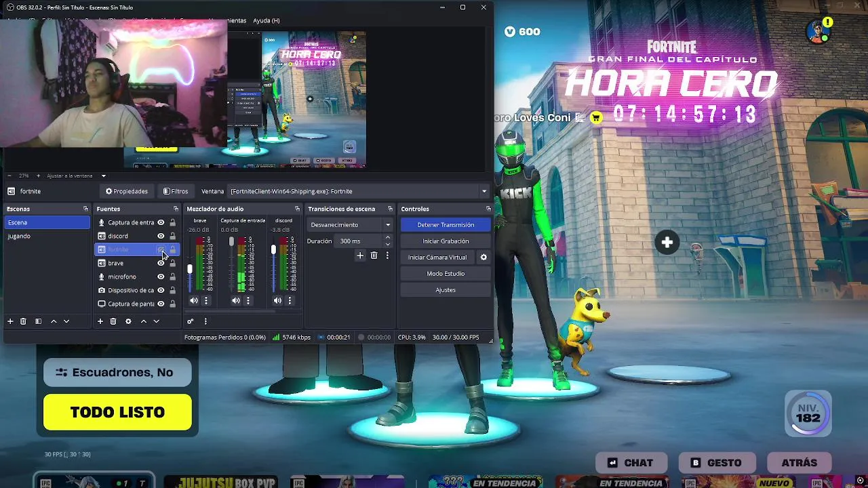The image size is (868, 488).
Task: Pop out the Mezclador de audio dock
Action: coord(297,209)
